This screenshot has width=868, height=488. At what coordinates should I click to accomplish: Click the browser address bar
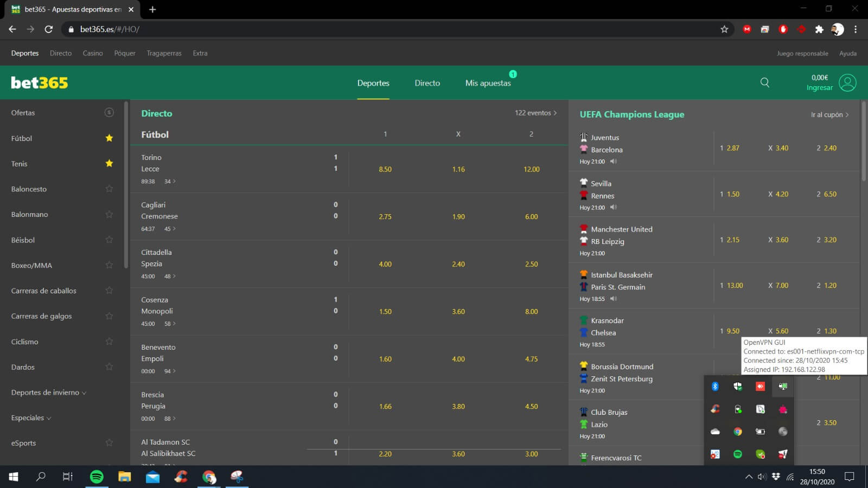tap(396, 29)
